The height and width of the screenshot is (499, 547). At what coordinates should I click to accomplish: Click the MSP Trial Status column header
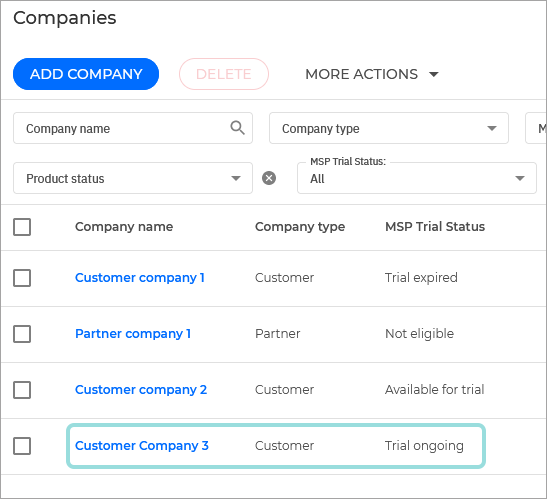[x=435, y=227]
